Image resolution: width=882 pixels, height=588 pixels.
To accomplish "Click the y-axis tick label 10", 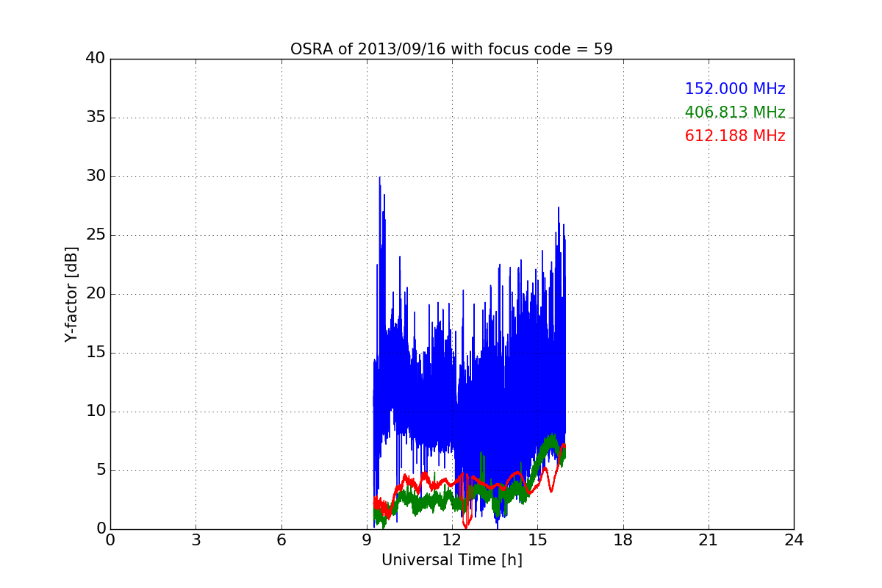I will [x=95, y=412].
